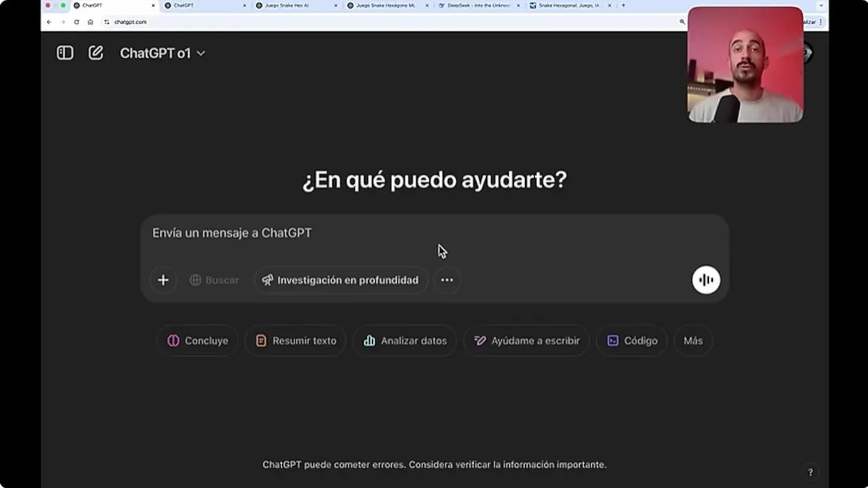Go to browser home page

click(90, 22)
